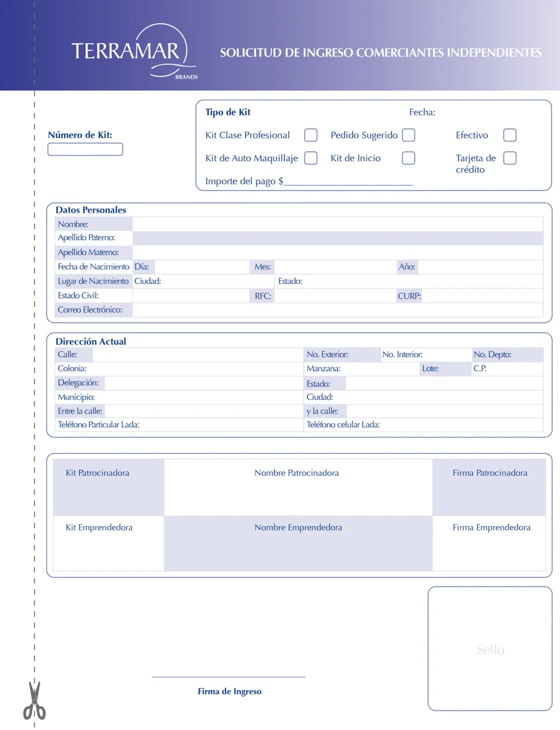This screenshot has height=730, width=560.
Task: Click the Firma de Ingreso signature line
Action: pyautogui.click(x=229, y=676)
